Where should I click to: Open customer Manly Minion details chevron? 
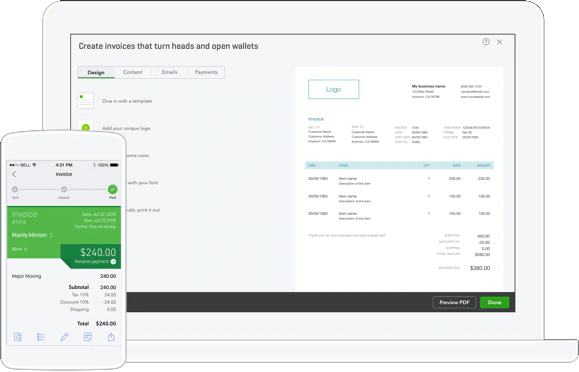[51, 235]
